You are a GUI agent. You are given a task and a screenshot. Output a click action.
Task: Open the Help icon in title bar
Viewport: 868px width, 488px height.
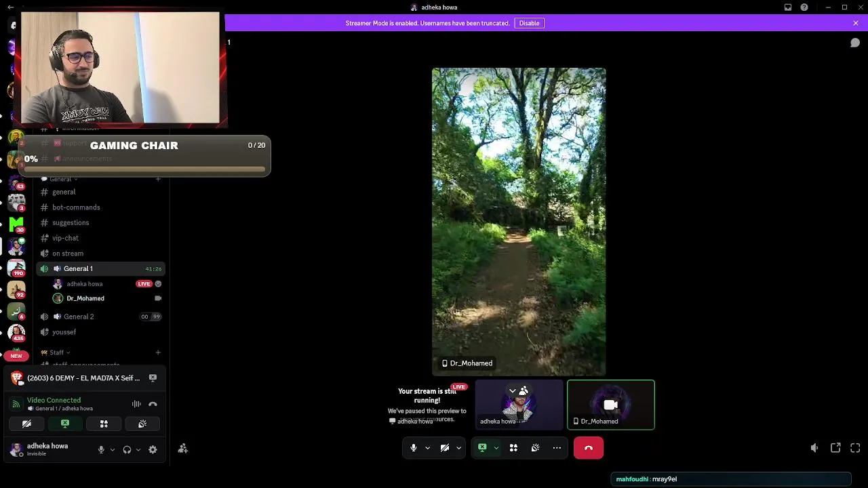pos(804,7)
